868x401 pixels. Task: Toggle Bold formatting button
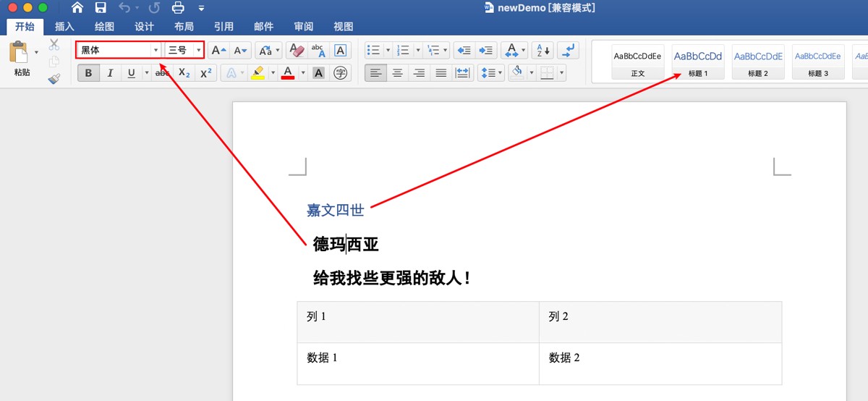click(88, 72)
